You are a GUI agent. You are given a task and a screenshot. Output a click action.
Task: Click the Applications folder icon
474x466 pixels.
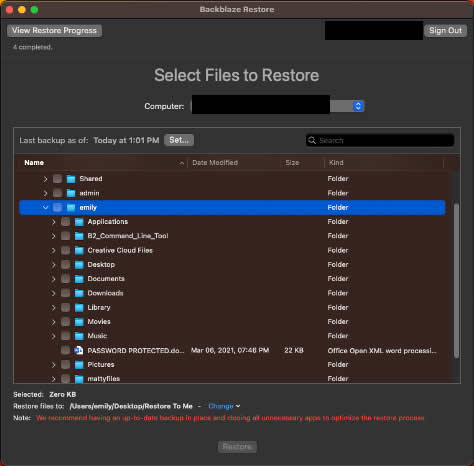tap(79, 222)
